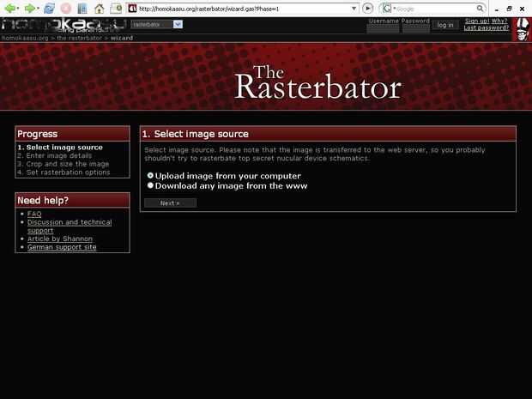The height and width of the screenshot is (399, 532).
Task: Open the rasterbator site selector dropdown
Action: [157, 24]
